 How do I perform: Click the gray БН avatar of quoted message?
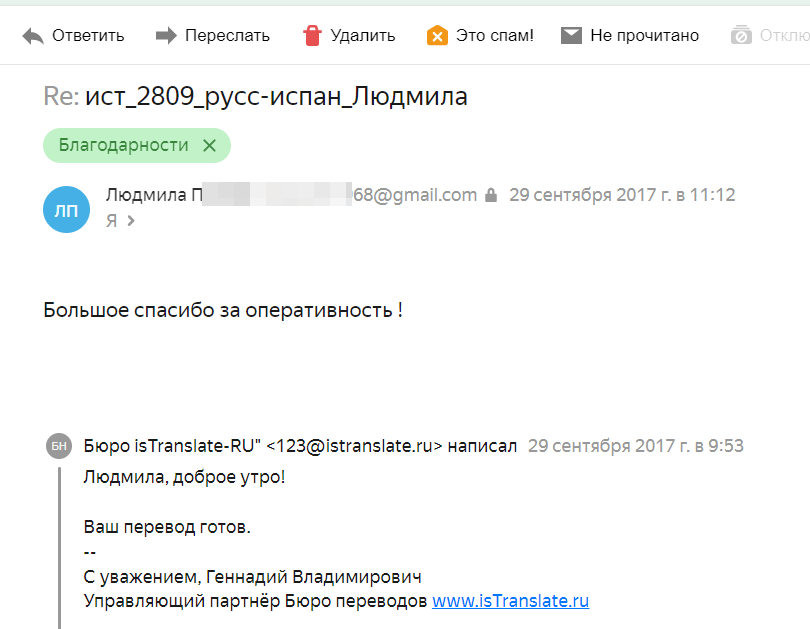point(59,446)
